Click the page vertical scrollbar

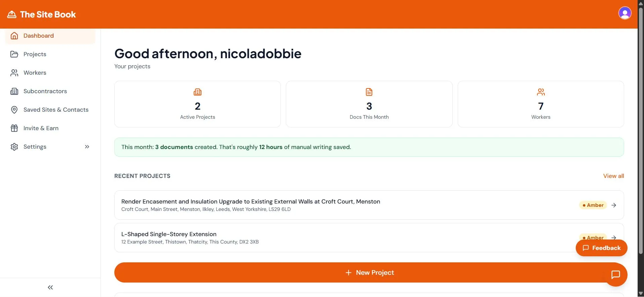(x=641, y=135)
